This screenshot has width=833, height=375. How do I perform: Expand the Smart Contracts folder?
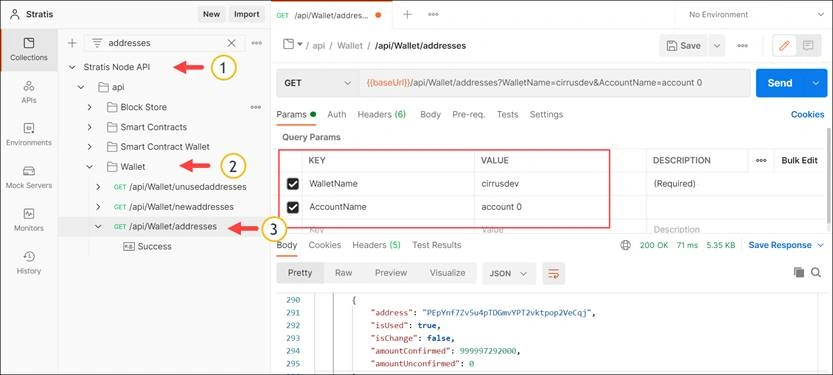pos(89,127)
